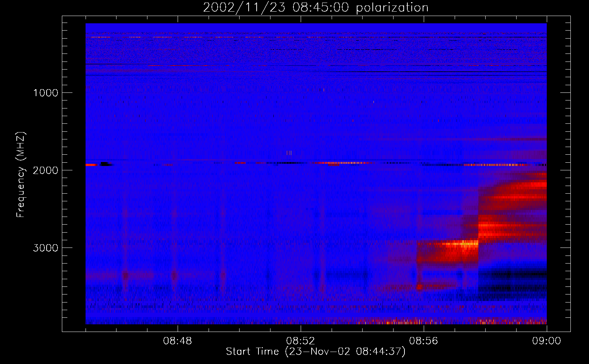The image size is (589, 364).
Task: Click the plot title '2002/11/23 08:45:00 polarization'
Action: (x=316, y=8)
